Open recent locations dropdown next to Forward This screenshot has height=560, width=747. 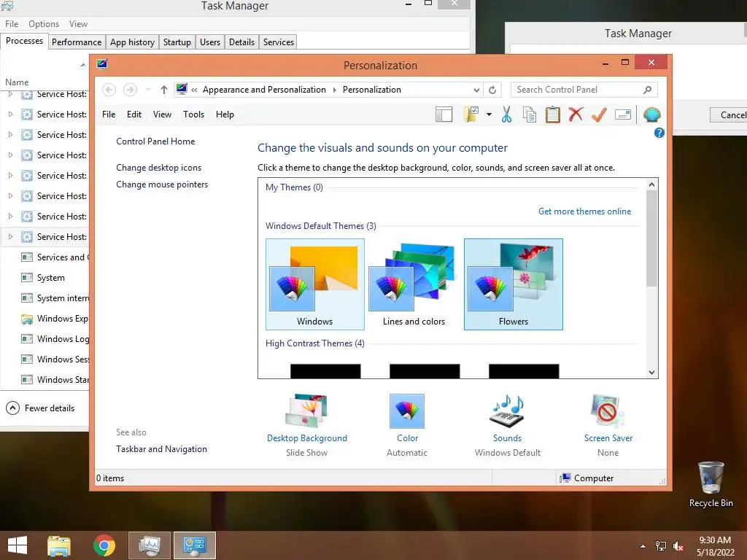click(147, 90)
